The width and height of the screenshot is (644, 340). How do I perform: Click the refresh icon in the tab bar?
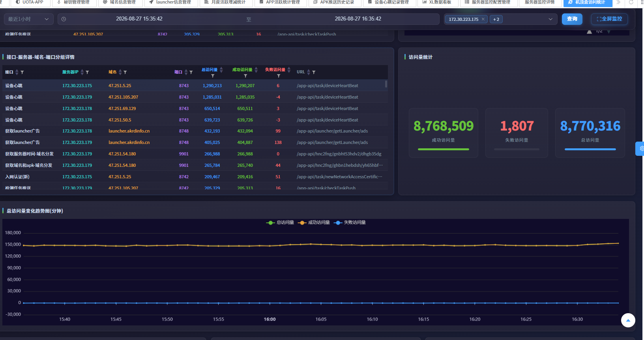[631, 2]
